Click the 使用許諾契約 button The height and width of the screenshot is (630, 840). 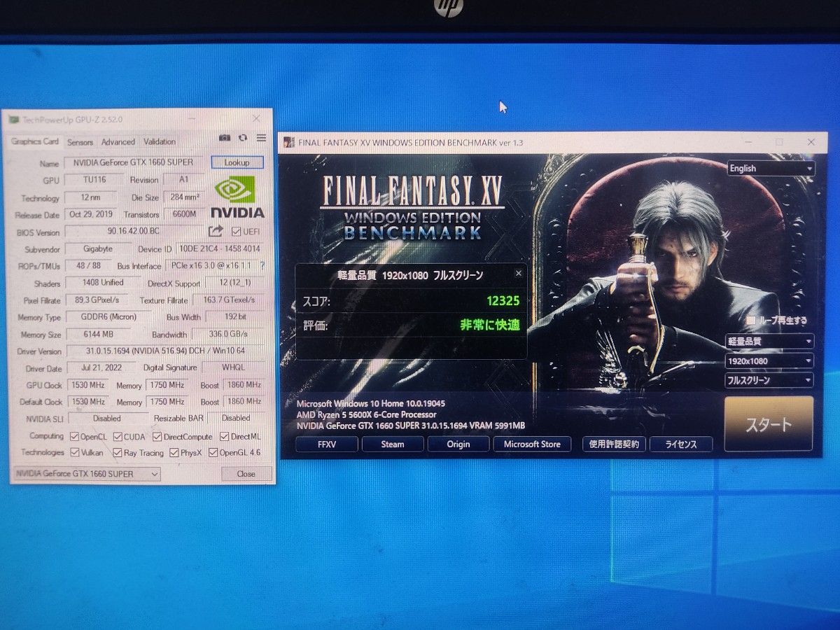tap(614, 444)
